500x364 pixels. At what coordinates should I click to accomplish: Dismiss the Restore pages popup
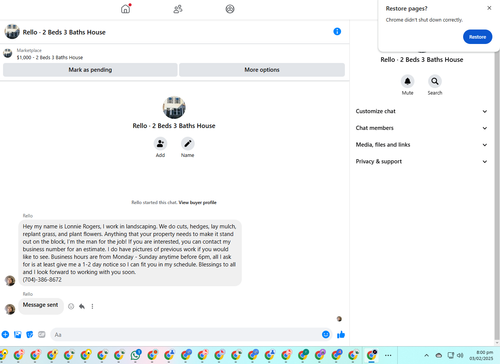pyautogui.click(x=489, y=8)
